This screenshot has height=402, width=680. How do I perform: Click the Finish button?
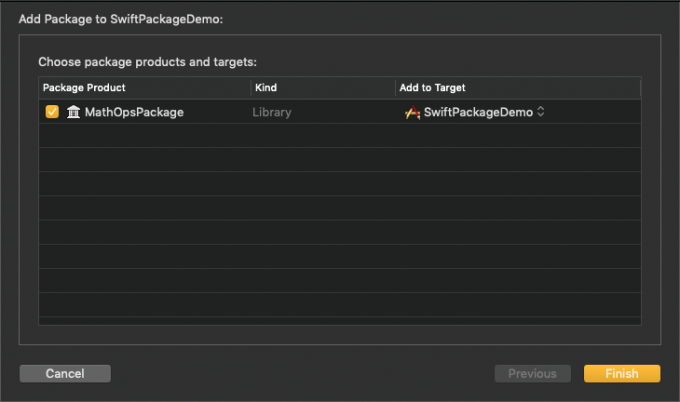pyautogui.click(x=622, y=373)
